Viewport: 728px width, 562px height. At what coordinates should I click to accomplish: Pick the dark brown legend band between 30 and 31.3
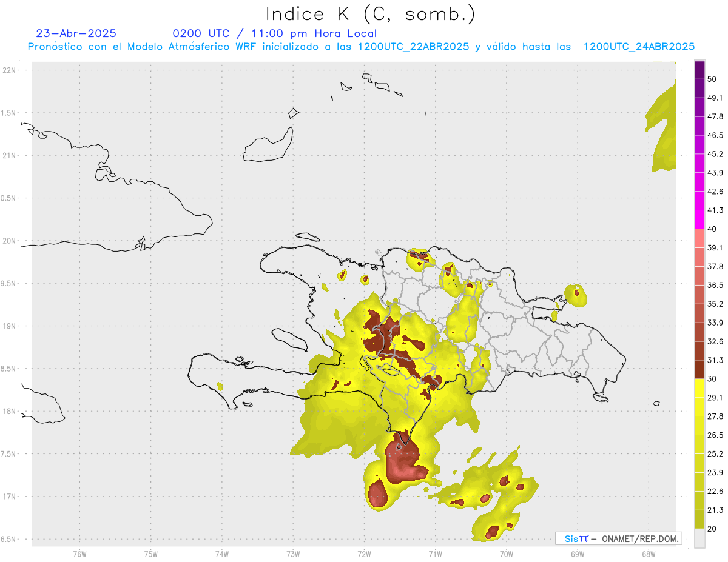pyautogui.click(x=699, y=369)
